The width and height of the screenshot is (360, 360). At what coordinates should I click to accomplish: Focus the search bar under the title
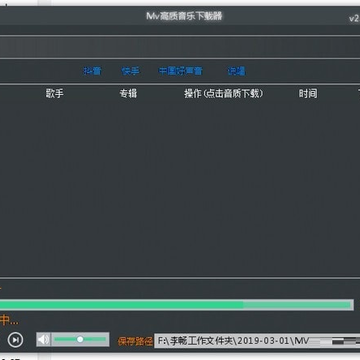coord(180,47)
